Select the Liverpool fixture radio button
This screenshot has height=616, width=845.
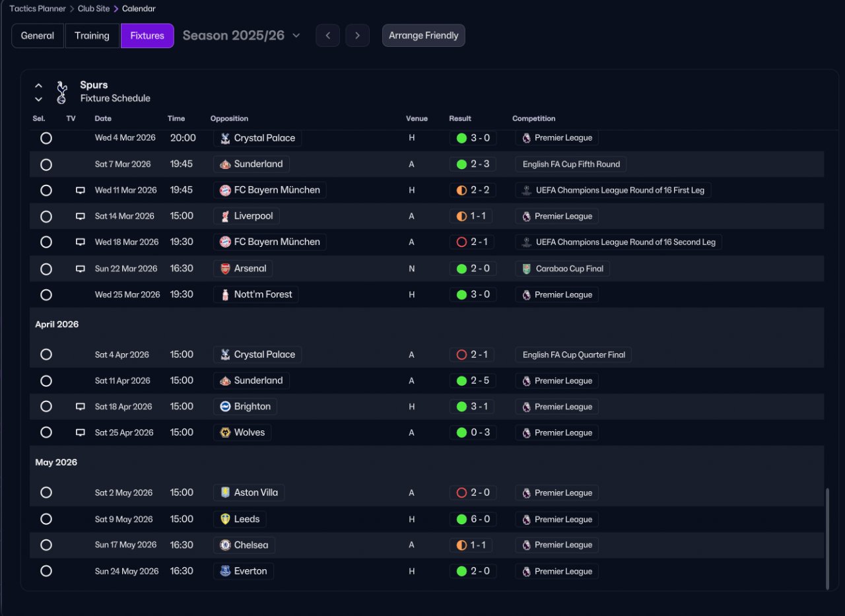(x=46, y=217)
